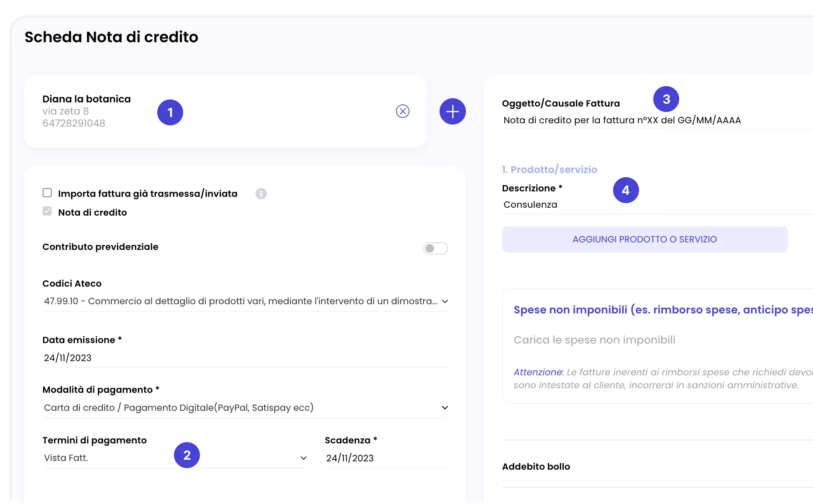
Task: Click the Scadenza date field
Action: [386, 458]
